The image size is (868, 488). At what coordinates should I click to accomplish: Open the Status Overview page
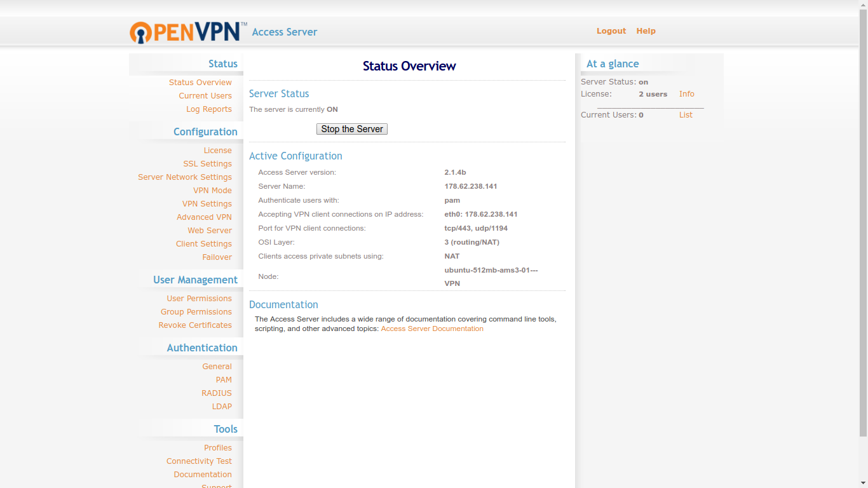(200, 83)
